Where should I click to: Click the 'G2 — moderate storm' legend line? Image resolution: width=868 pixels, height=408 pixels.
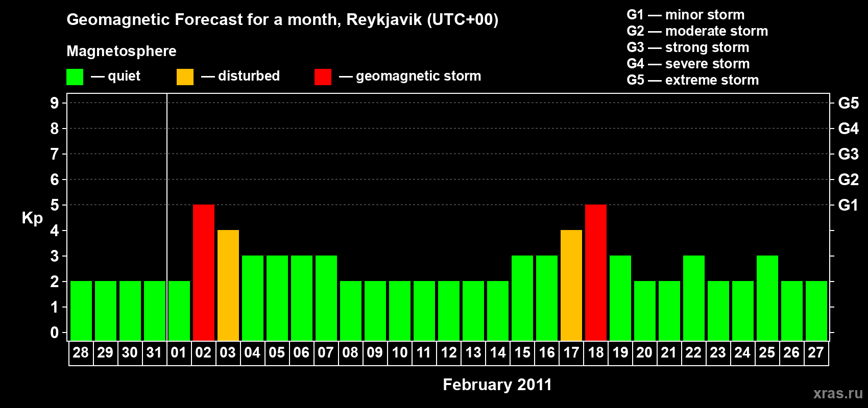tap(697, 31)
